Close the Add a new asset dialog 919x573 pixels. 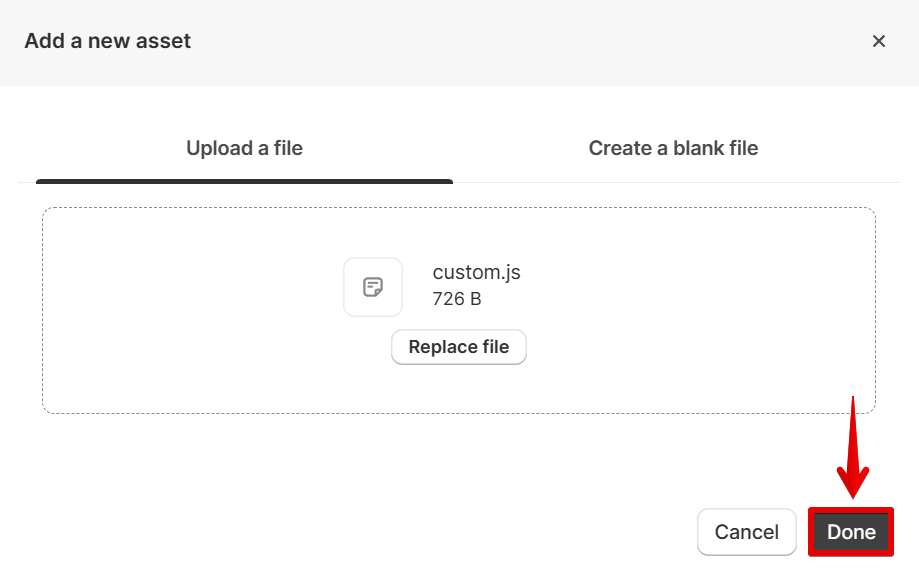(x=879, y=41)
